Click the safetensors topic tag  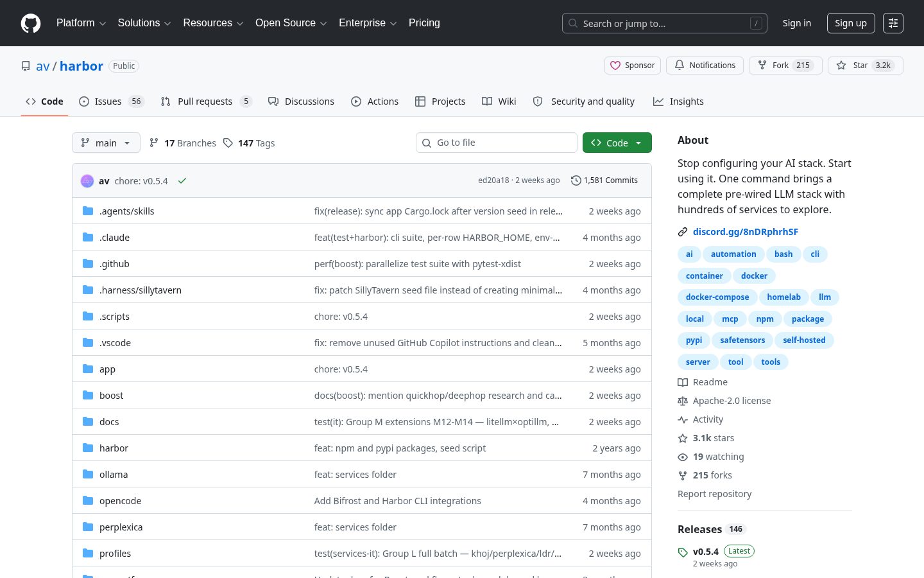pyautogui.click(x=742, y=340)
